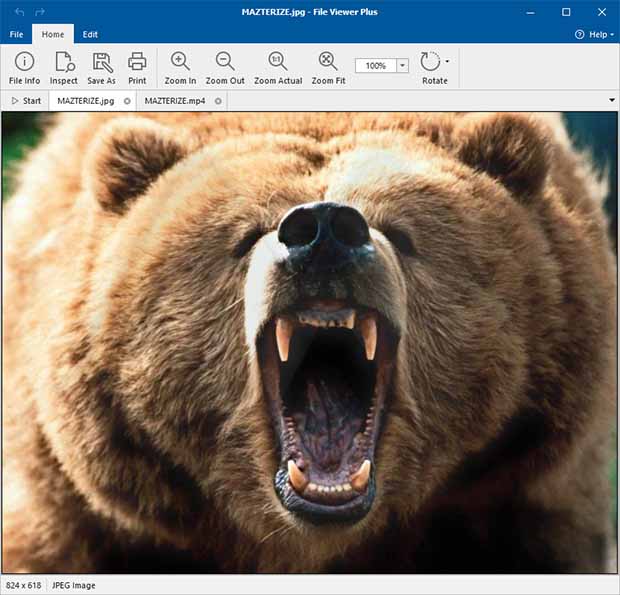Click the Help question mark icon
Viewport: 620px width, 595px height.
(x=579, y=34)
